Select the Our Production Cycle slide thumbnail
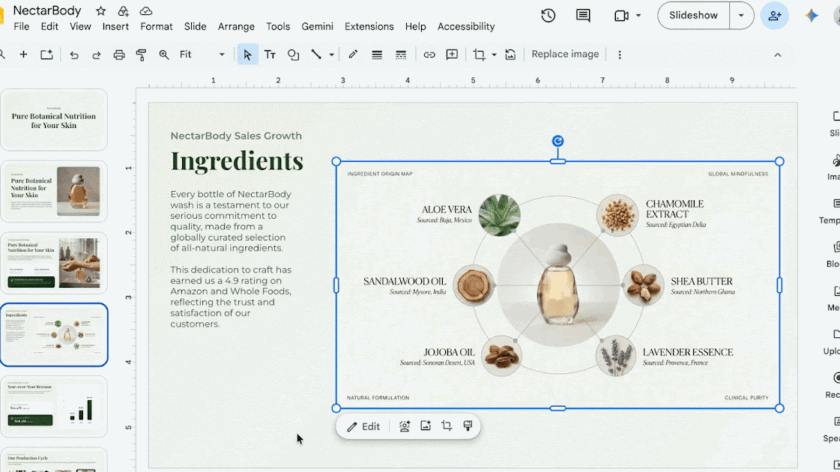 54,461
